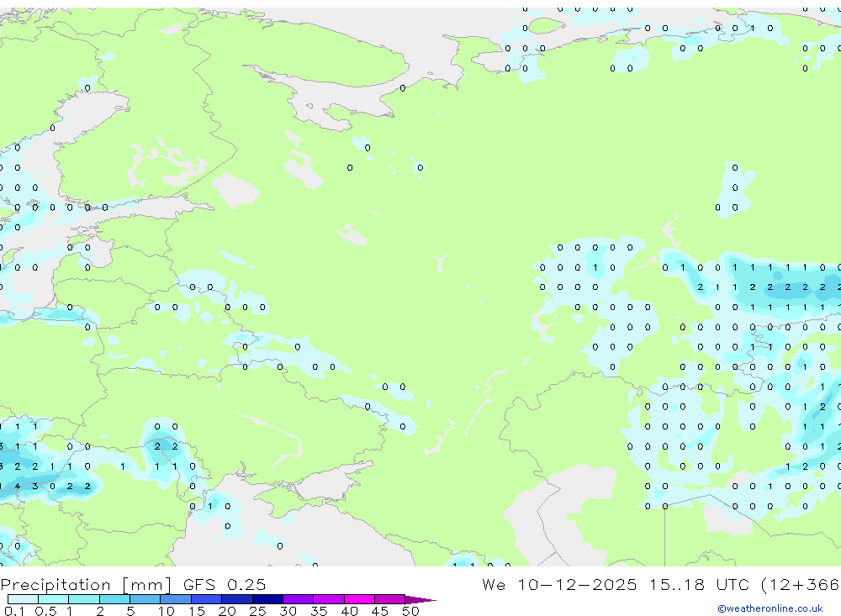Click the legend label '20'
Viewport: 841px width, 616px height.
point(227,611)
